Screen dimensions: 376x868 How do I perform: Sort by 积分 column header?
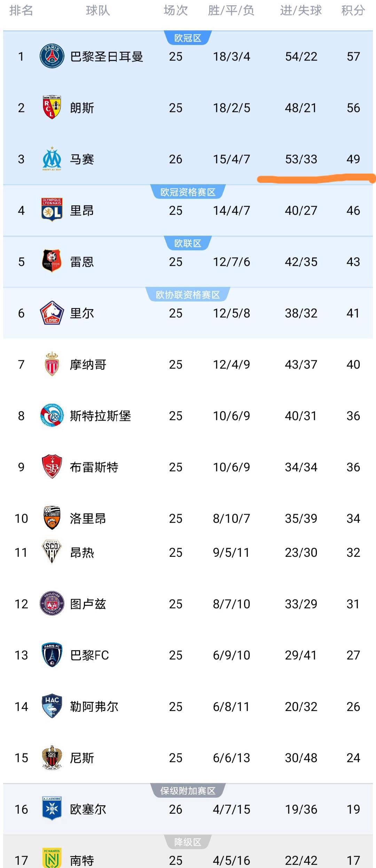click(x=353, y=11)
